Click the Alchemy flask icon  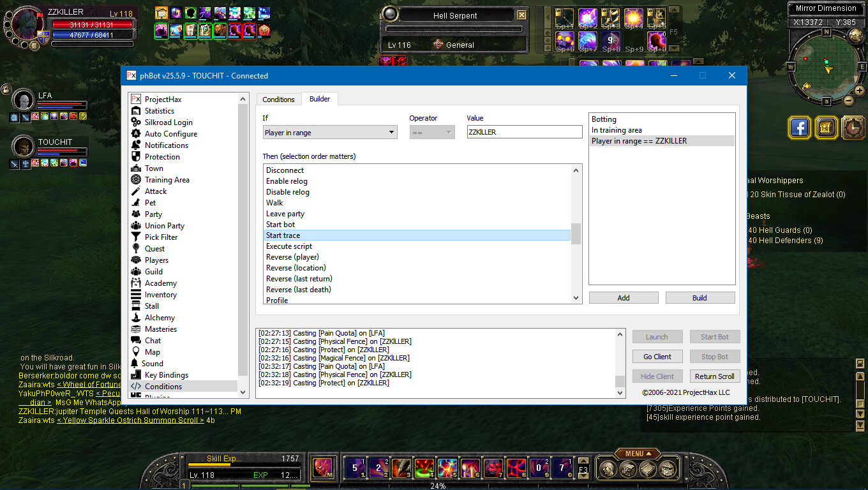pos(135,318)
